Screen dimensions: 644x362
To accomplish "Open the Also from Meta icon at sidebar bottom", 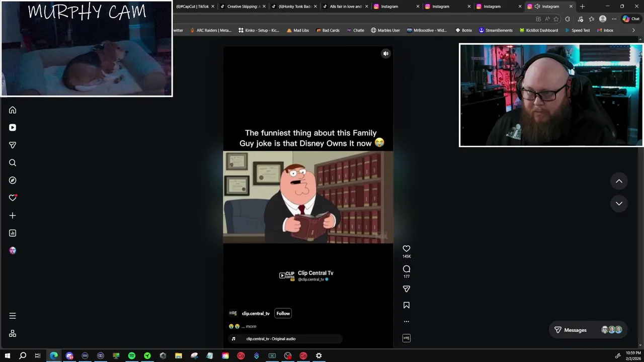I will click(x=13, y=334).
